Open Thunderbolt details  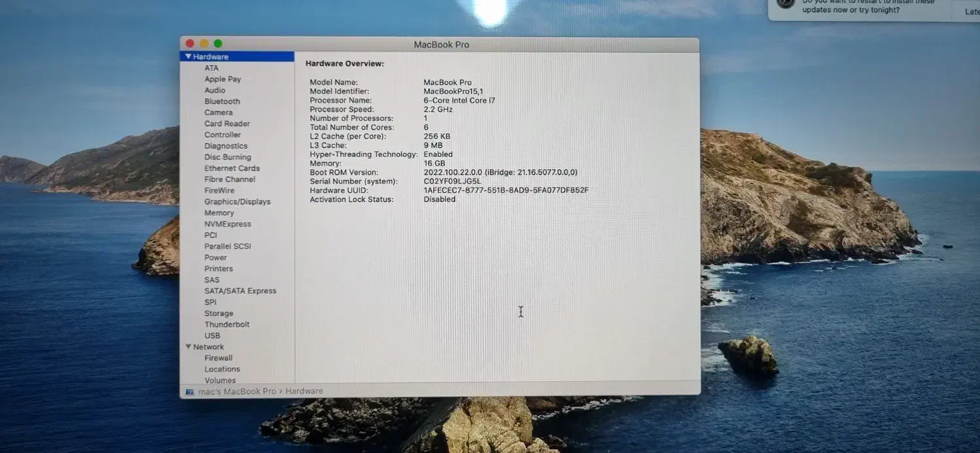coord(227,324)
